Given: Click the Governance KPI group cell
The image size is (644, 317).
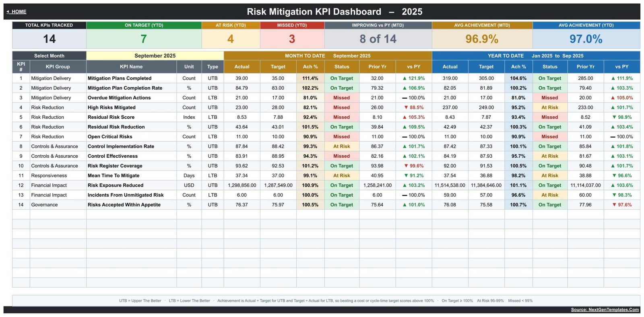Looking at the screenshot, I should [x=58, y=205].
